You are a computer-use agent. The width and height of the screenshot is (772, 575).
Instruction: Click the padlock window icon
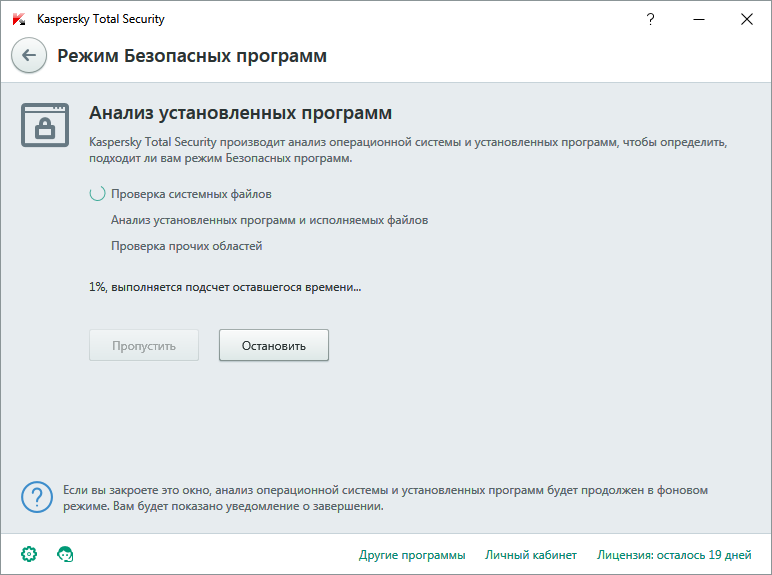[x=45, y=125]
